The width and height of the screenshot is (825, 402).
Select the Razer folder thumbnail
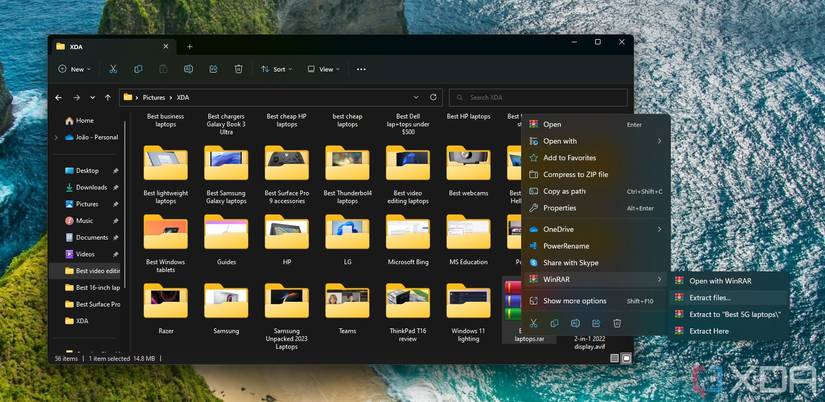(165, 300)
